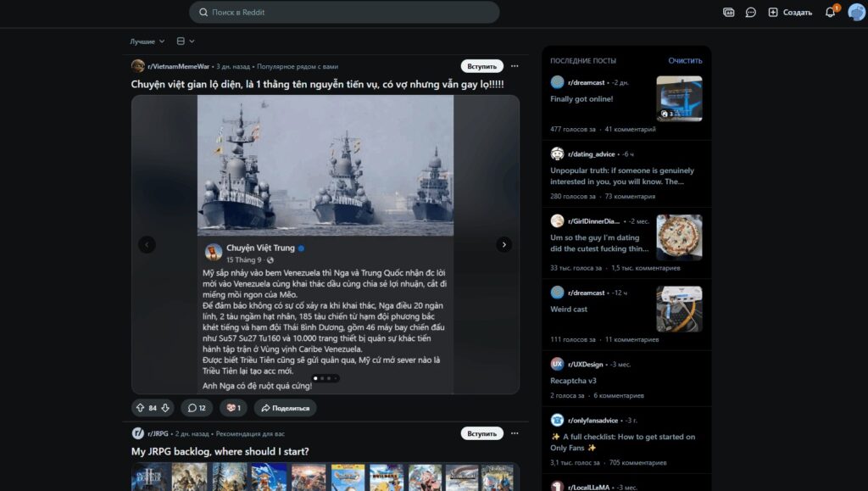Open My JRPG backlog post title

[x=220, y=452]
